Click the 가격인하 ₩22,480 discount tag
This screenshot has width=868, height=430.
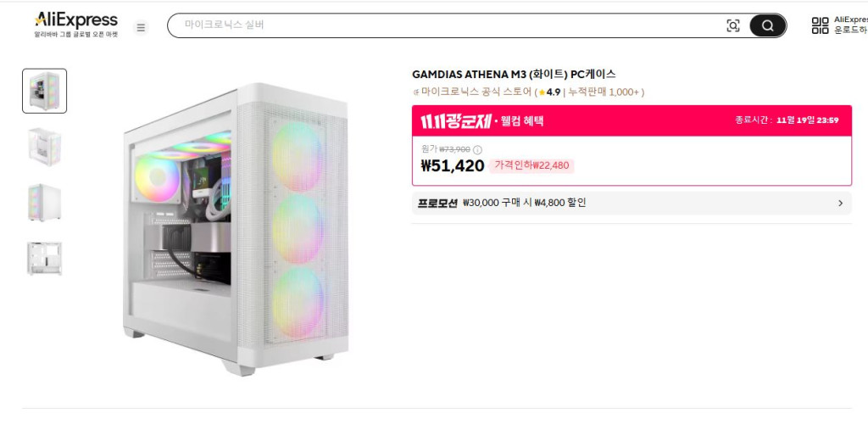click(x=531, y=165)
